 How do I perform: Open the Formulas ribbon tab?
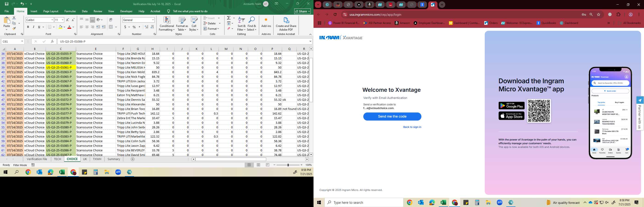[70, 11]
